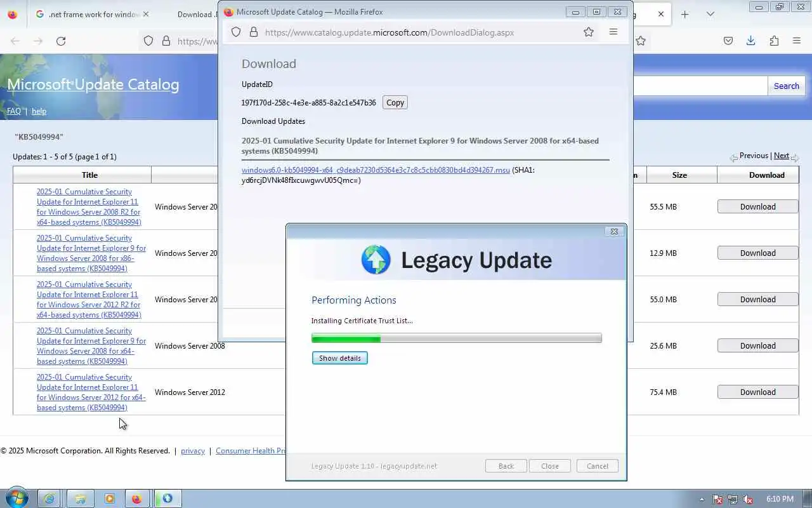The image size is (812, 508).
Task: Click Firefox taskbar button
Action: pos(137,498)
